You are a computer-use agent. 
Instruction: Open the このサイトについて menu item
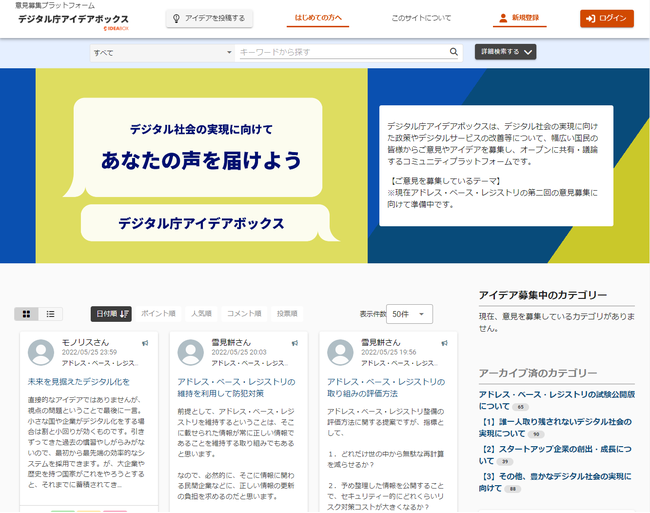pos(421,19)
